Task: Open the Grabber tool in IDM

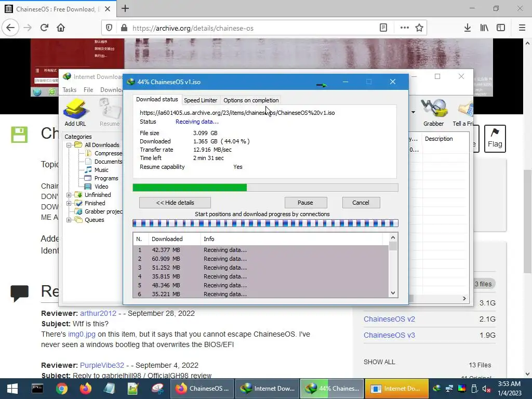Action: click(x=433, y=112)
